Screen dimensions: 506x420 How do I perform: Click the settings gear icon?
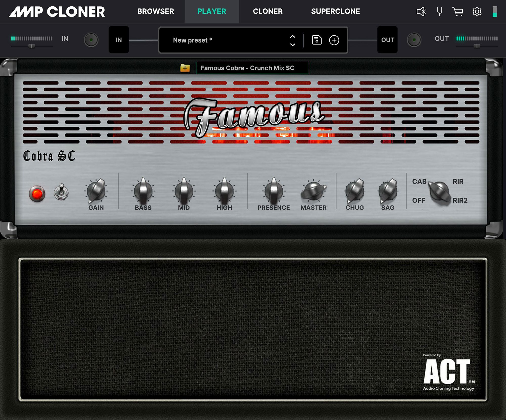[x=477, y=11]
